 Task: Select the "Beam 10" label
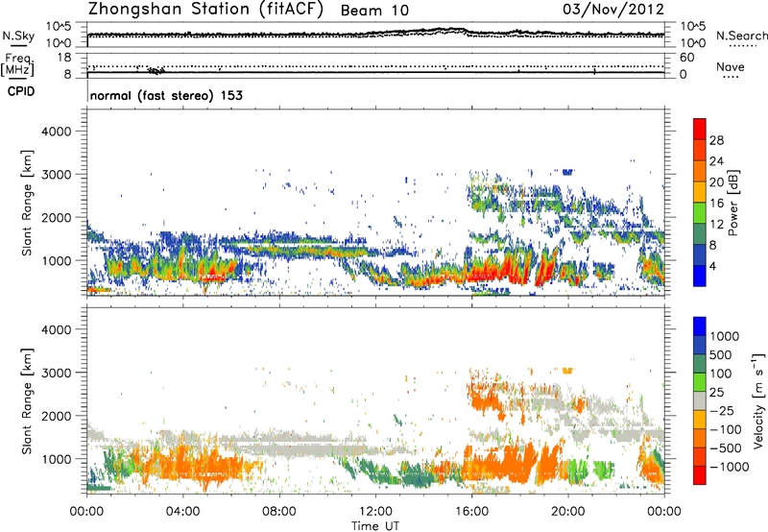pos(374,11)
